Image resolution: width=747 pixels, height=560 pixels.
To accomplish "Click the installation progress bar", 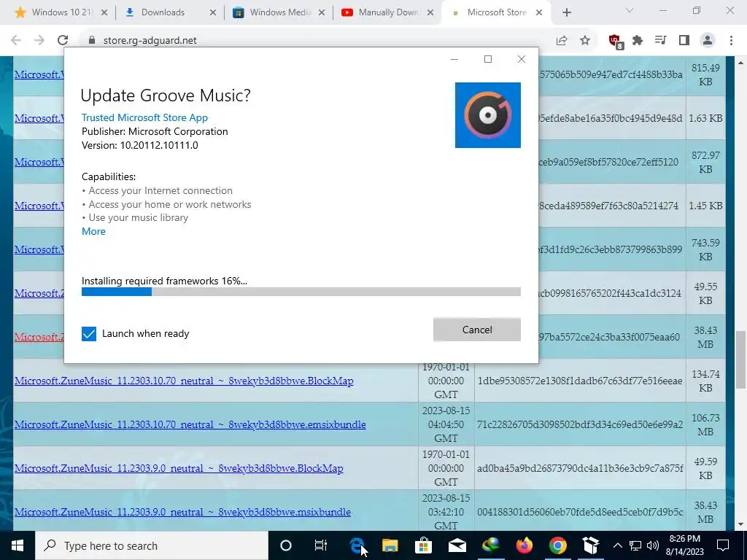I will click(301, 292).
